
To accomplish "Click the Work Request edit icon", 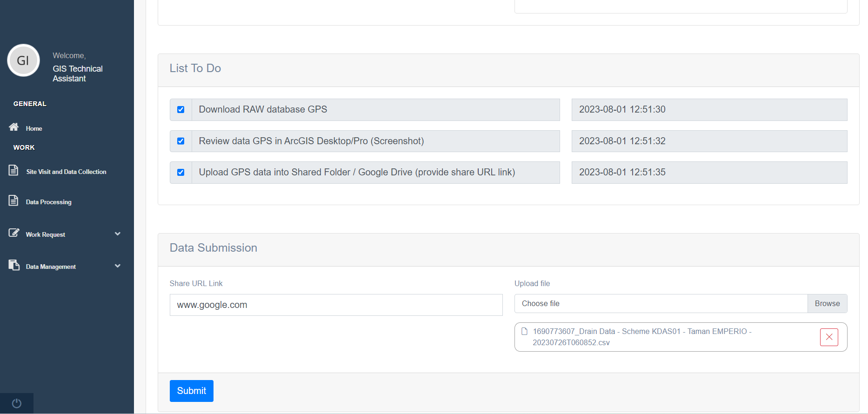I will (14, 233).
